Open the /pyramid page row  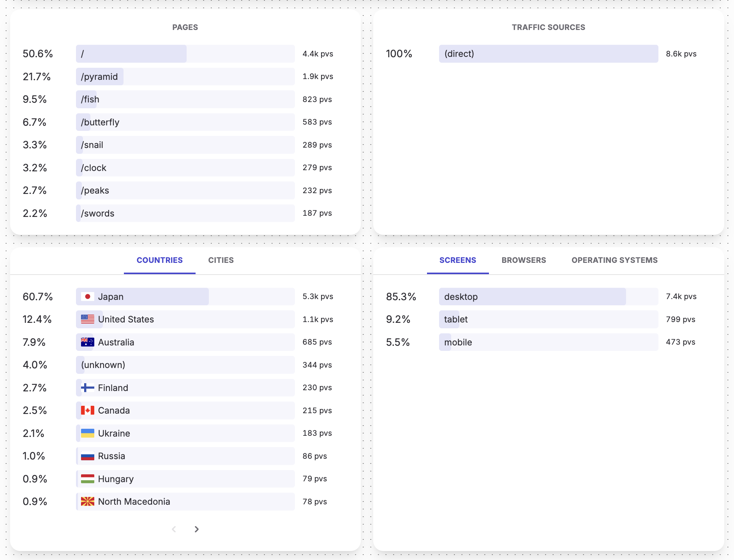(x=185, y=77)
